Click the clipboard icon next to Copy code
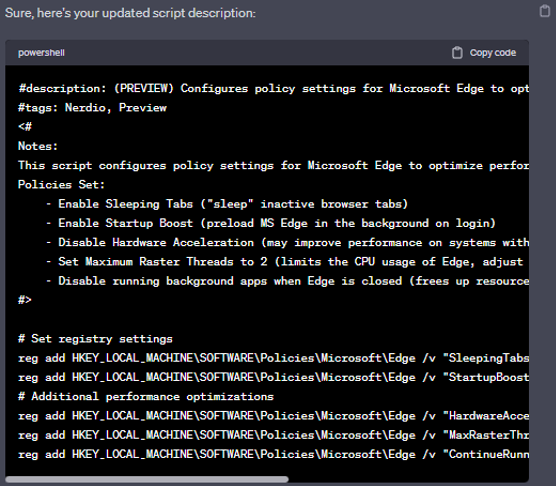Viewport: 556px width, 486px height. click(x=457, y=53)
